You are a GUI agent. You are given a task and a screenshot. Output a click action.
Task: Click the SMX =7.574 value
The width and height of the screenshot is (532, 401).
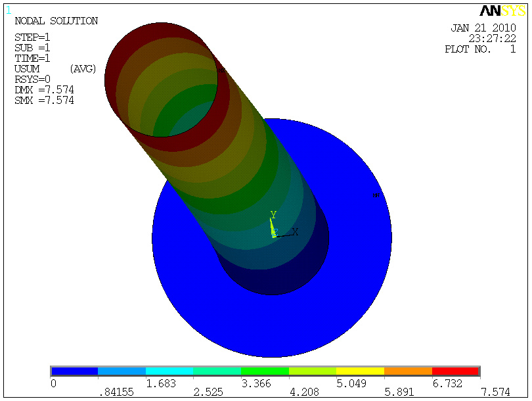[44, 100]
